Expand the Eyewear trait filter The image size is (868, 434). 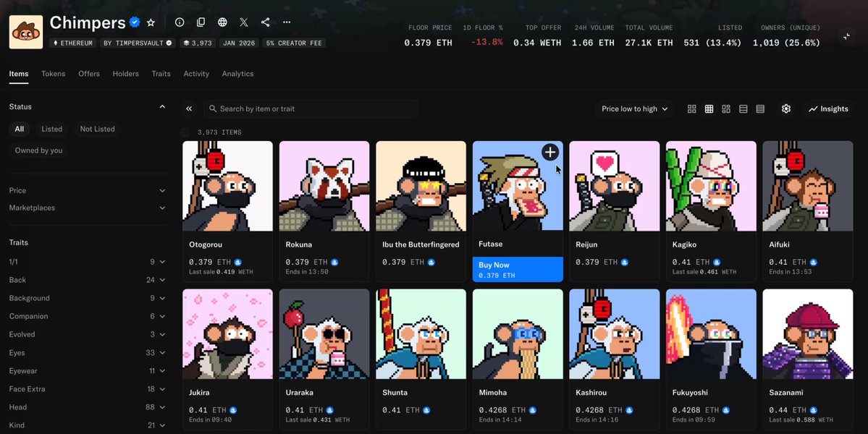[x=88, y=371]
